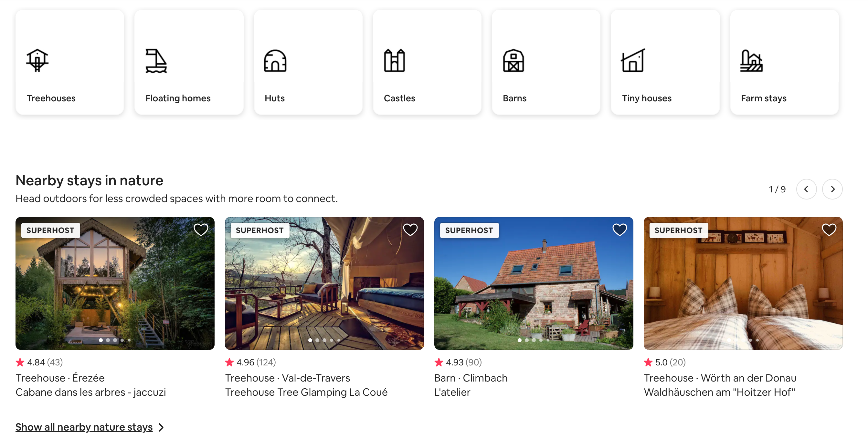This screenshot has width=868, height=439.
Task: Click the Treehouses category icon
Action: (37, 61)
